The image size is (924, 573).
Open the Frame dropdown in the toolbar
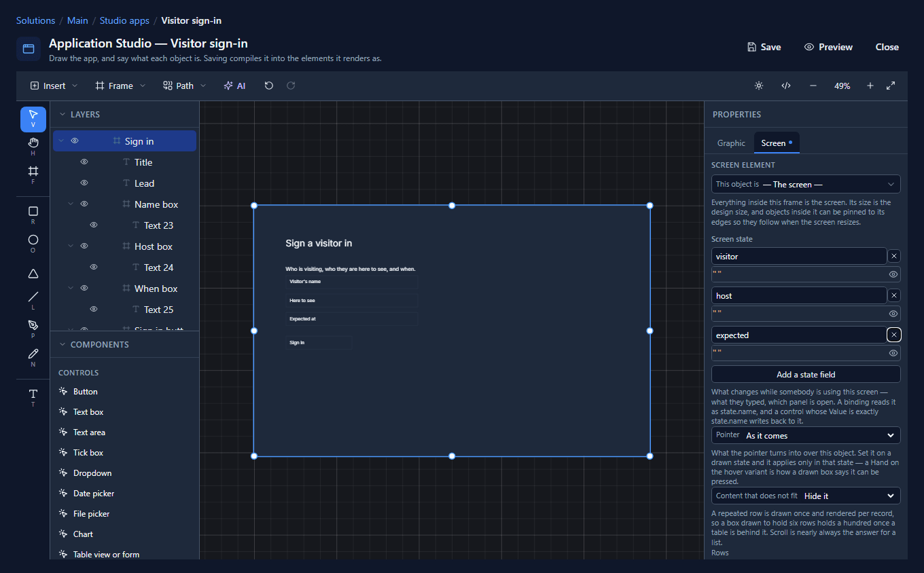pos(120,86)
